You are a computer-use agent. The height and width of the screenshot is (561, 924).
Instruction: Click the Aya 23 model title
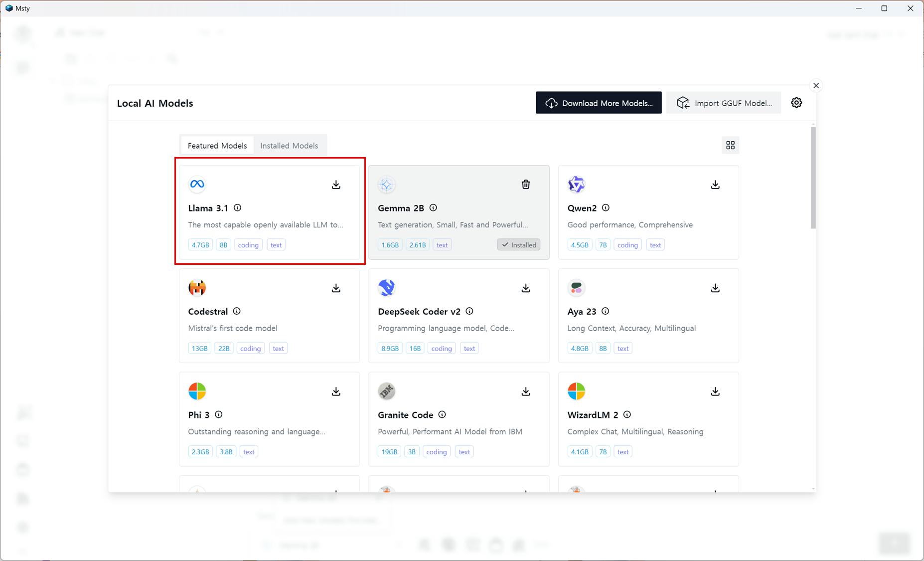click(x=582, y=312)
